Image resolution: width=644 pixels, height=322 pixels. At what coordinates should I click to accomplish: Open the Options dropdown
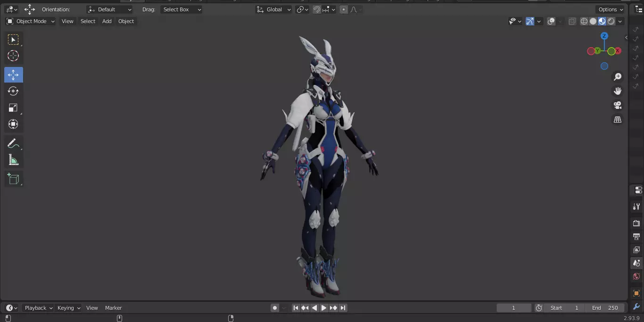click(x=611, y=9)
